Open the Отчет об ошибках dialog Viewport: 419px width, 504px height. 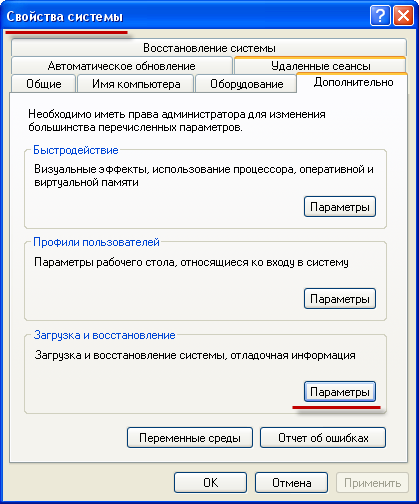[x=323, y=438]
